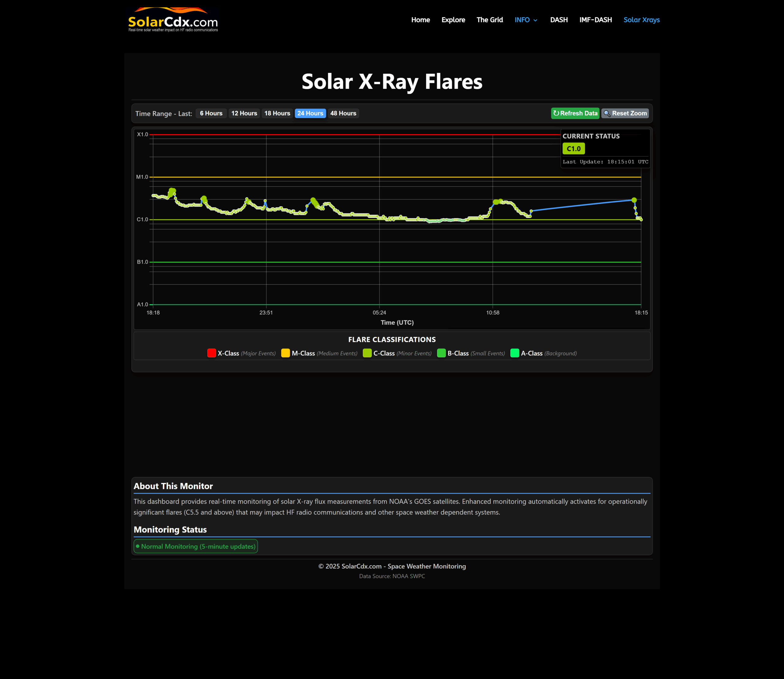Click the A1.0 axis label

coord(142,304)
